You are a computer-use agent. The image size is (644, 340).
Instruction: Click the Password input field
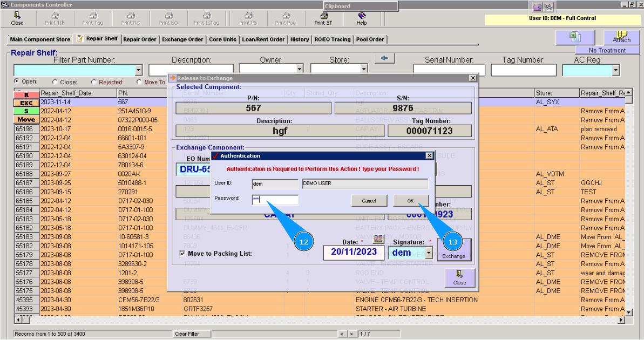tap(275, 200)
